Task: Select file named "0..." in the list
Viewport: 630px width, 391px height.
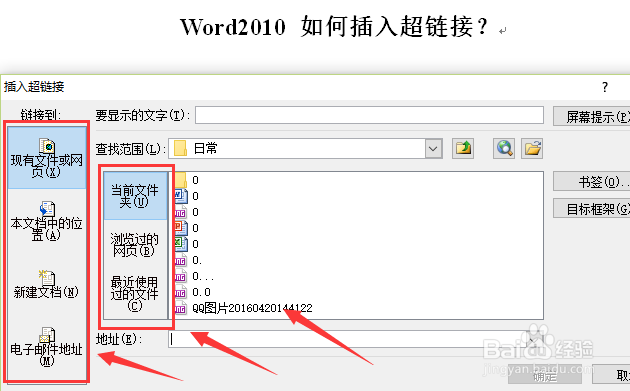Action: click(194, 276)
